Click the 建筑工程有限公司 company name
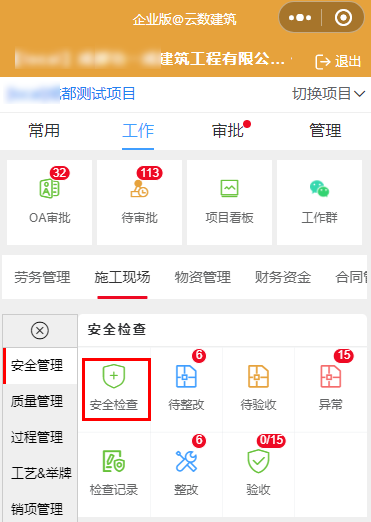Viewport: 371px width, 522px height. click(x=223, y=59)
